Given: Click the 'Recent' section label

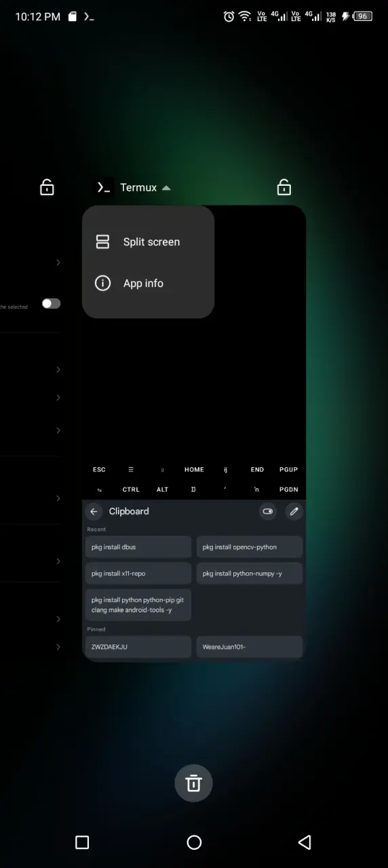Looking at the screenshot, I should (96, 530).
